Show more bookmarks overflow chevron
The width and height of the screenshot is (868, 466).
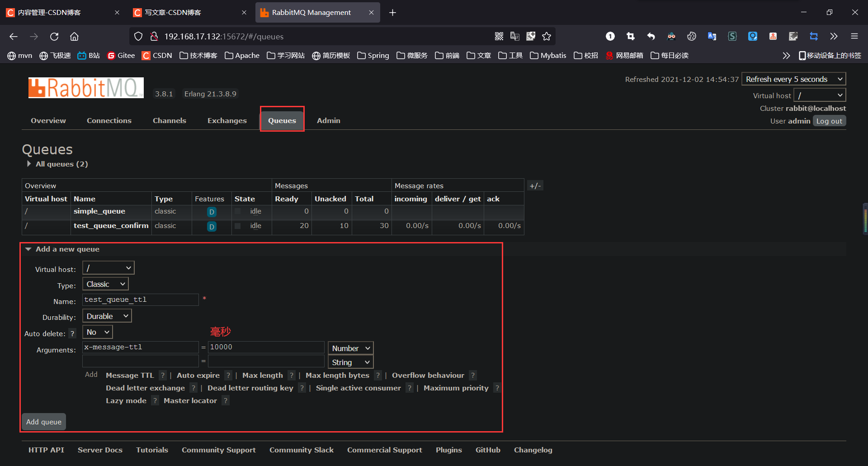[x=786, y=56]
